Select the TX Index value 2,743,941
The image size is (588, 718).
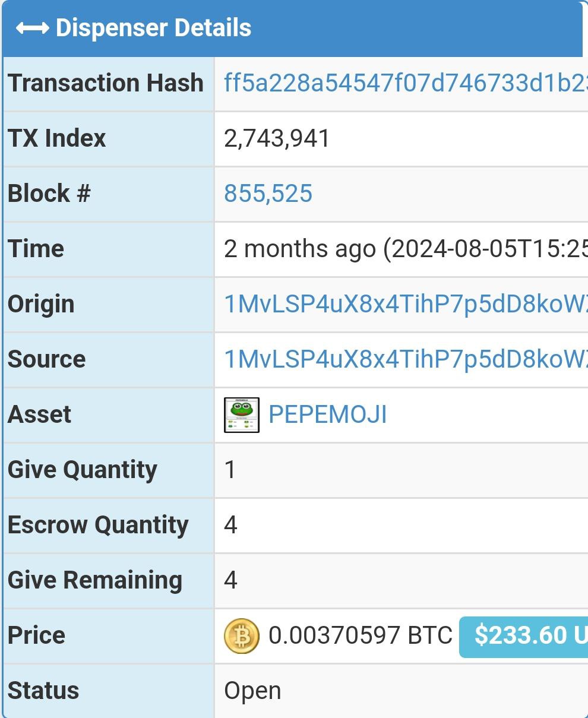click(x=277, y=138)
